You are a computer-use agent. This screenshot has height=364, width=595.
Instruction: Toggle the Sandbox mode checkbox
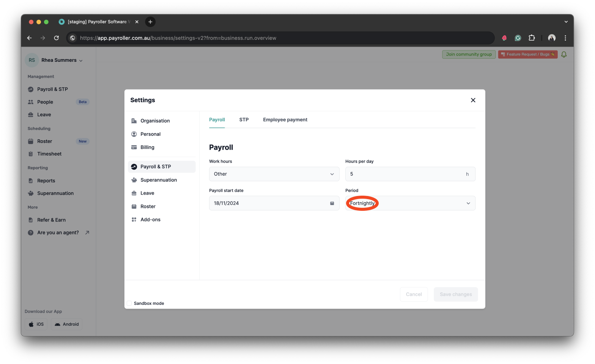129,303
